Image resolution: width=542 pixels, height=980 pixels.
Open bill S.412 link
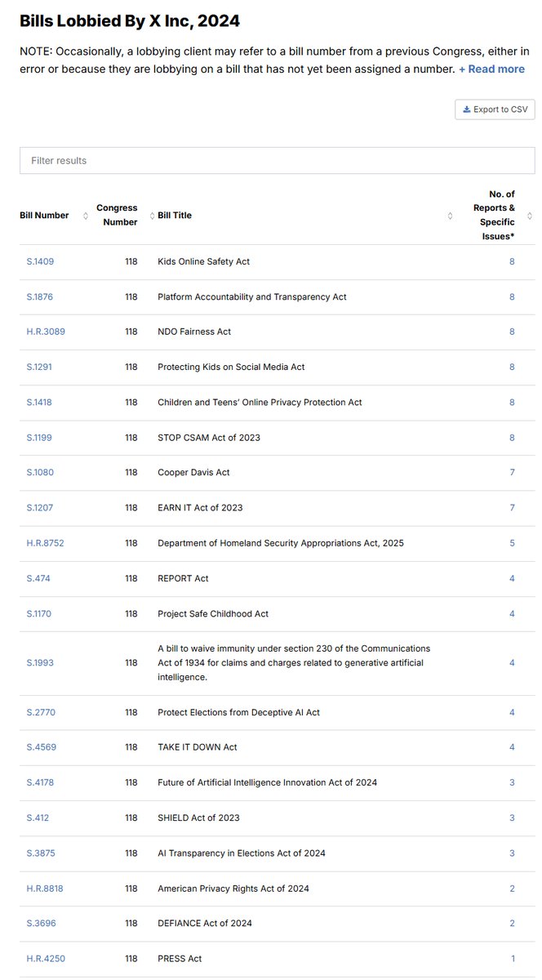pyautogui.click(x=37, y=818)
